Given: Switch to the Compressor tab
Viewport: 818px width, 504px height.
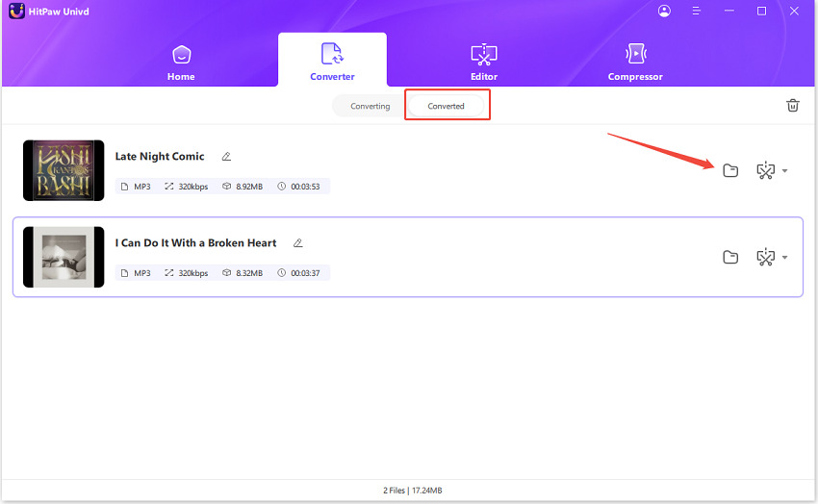Looking at the screenshot, I should tap(635, 63).
